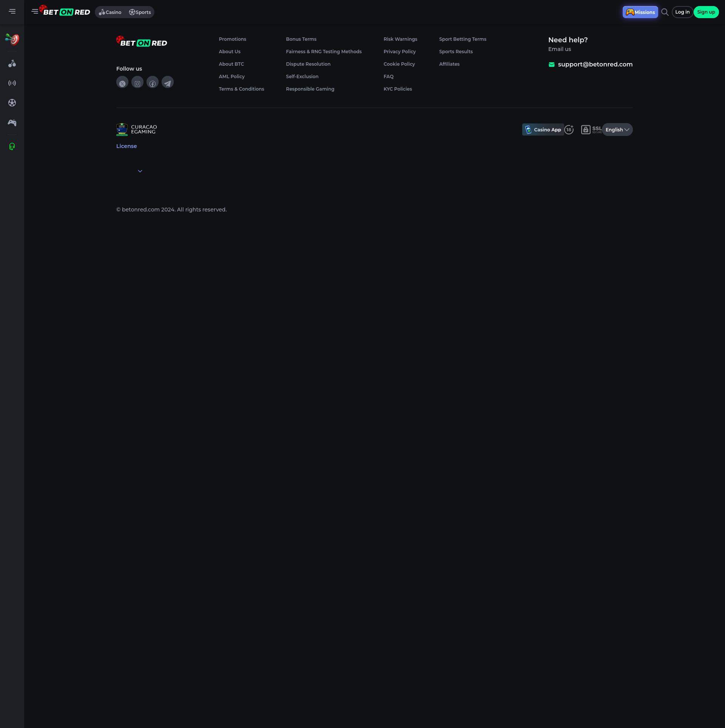The height and width of the screenshot is (728, 725).
Task: Open the live broadcast sidebar icon
Action: [x=12, y=83]
